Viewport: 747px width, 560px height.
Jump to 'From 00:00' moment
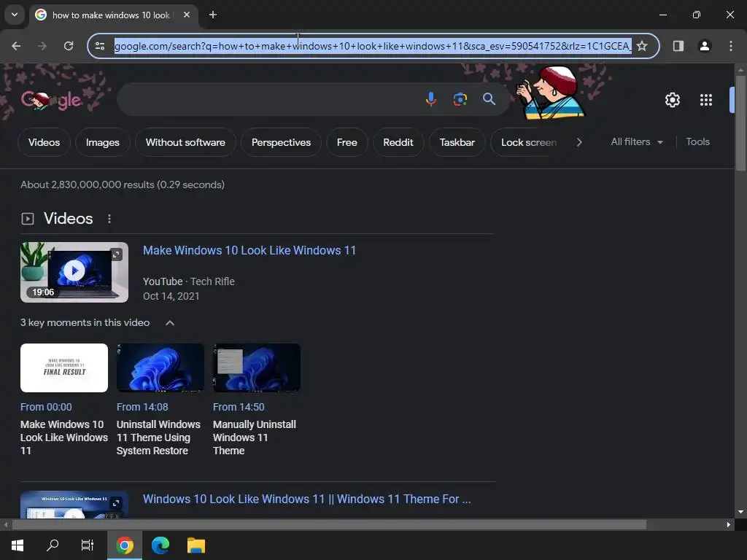46,407
